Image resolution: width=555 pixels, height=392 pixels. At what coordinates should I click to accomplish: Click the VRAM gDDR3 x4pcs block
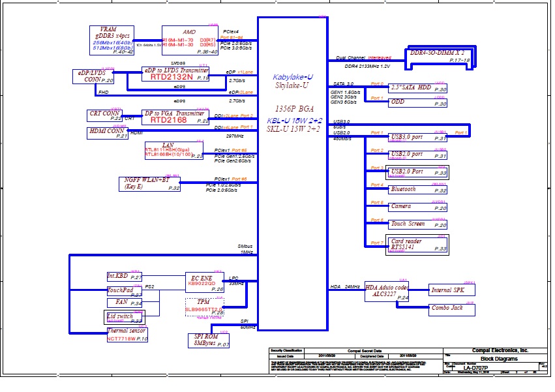pyautogui.click(x=112, y=40)
